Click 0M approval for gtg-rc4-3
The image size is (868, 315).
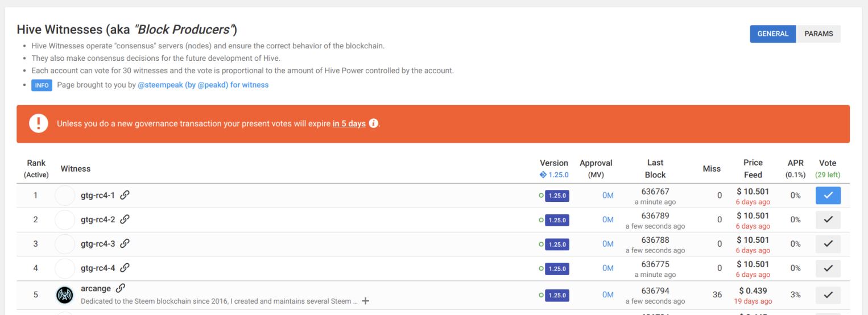[608, 244]
